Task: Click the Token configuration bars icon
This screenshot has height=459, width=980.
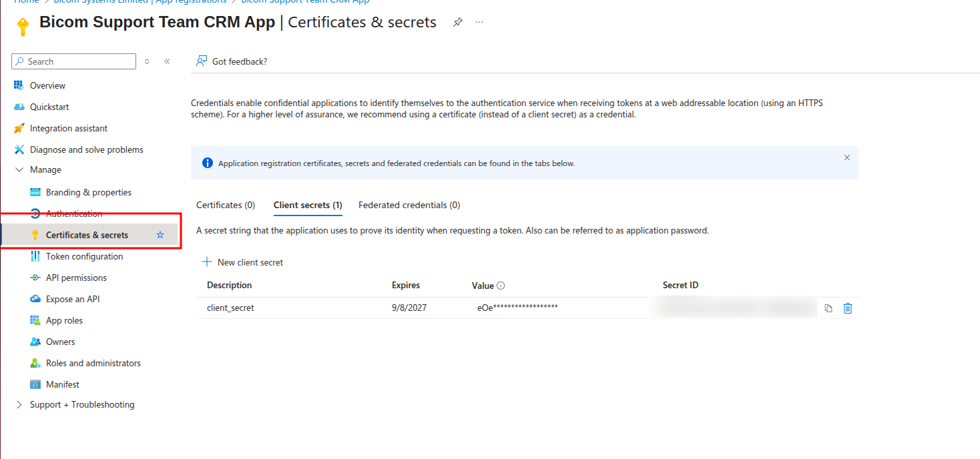Action: click(35, 256)
